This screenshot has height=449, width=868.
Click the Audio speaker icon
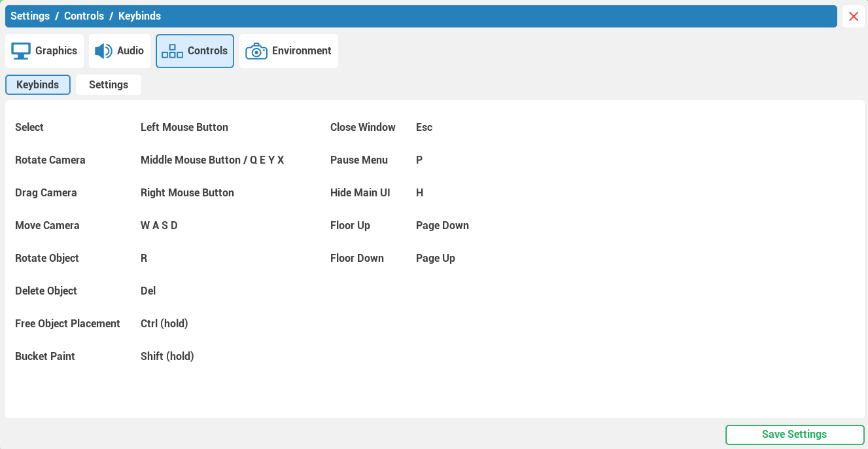click(x=103, y=51)
